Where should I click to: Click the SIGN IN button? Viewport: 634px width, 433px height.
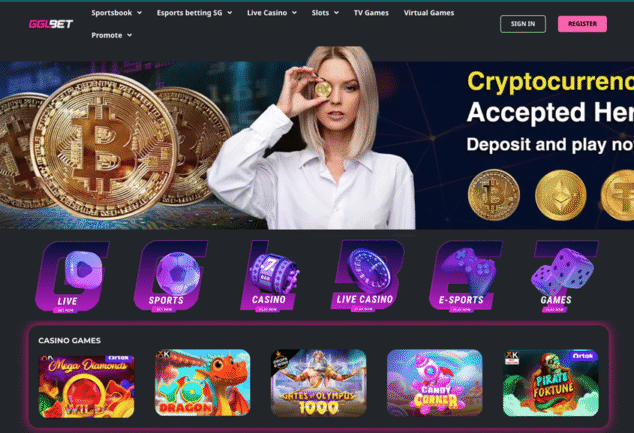[x=523, y=24]
